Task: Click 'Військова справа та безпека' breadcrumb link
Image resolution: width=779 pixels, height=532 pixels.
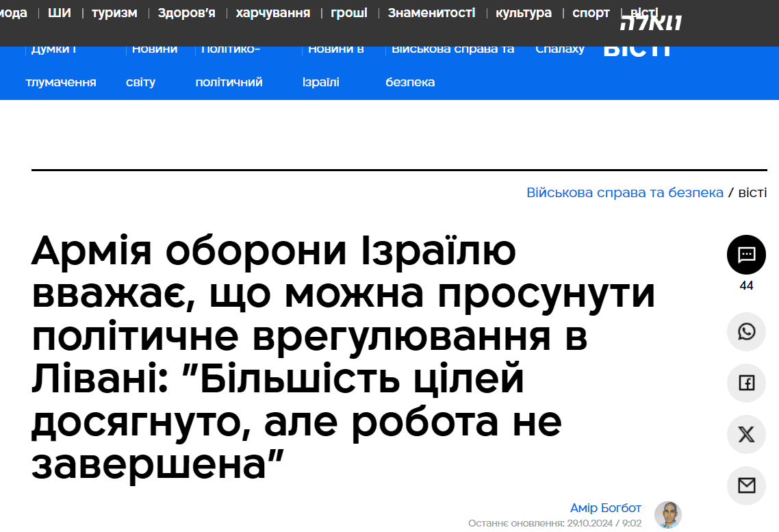Action: [x=624, y=192]
